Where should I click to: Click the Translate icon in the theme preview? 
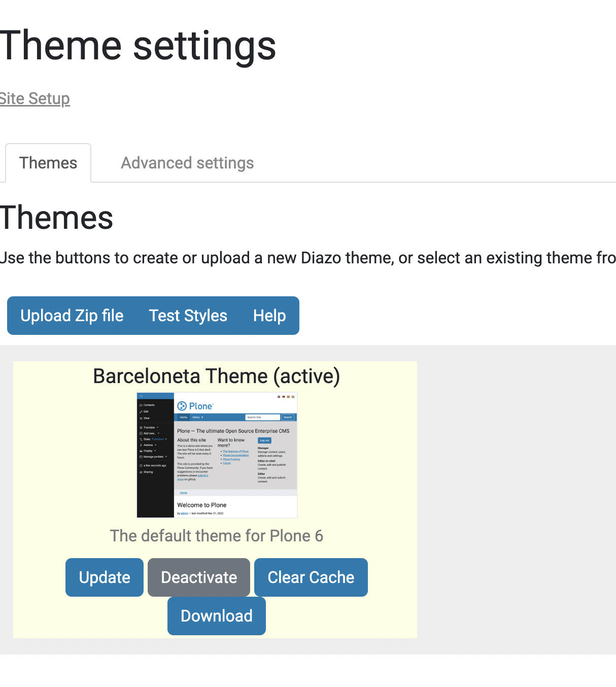141,428
